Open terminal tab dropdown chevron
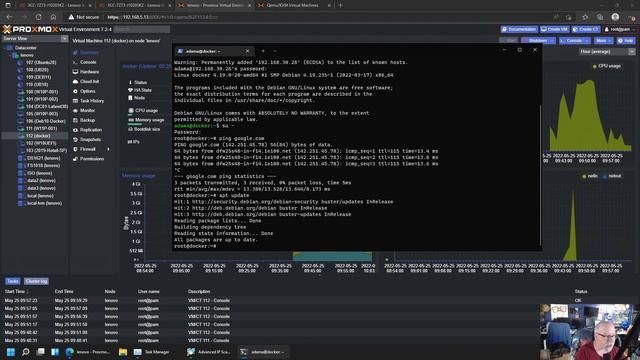The width and height of the screenshot is (640, 360). click(275, 51)
